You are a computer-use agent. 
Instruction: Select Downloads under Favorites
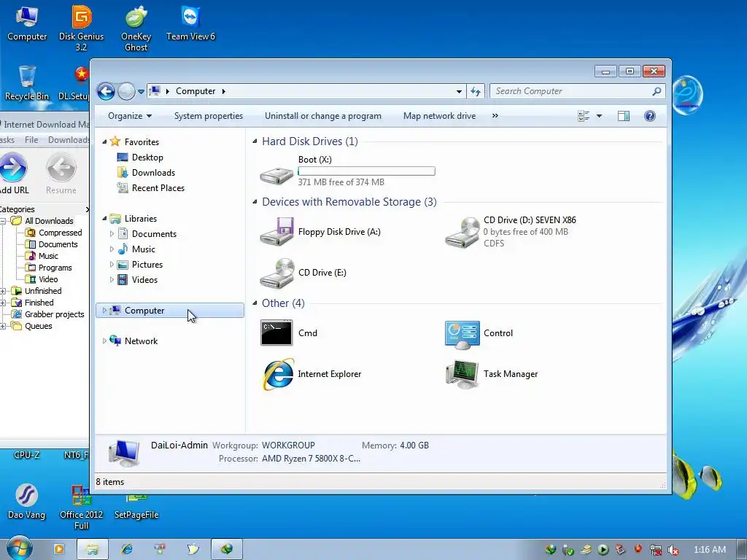coord(153,172)
